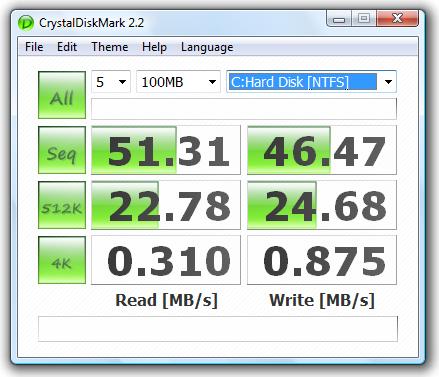439x377 pixels.
Task: Click the 512K read result 22.78
Action: [x=166, y=205]
